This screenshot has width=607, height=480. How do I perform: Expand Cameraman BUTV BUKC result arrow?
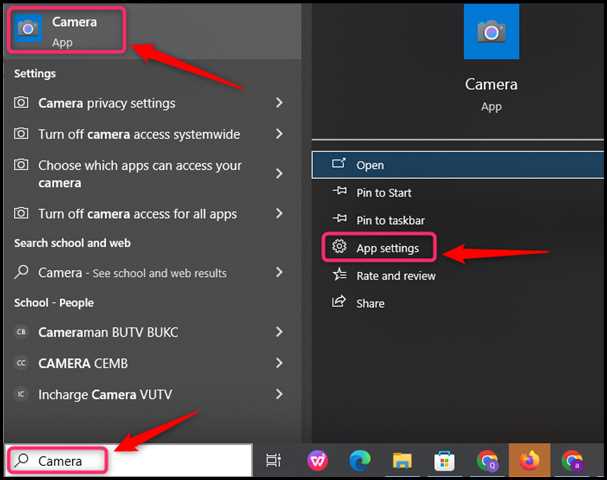coord(279,332)
